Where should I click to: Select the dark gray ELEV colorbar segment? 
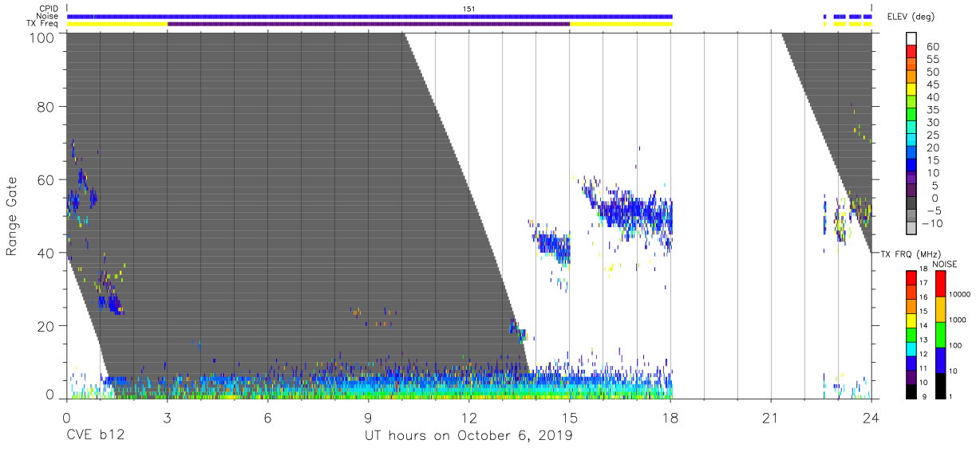pyautogui.click(x=911, y=204)
